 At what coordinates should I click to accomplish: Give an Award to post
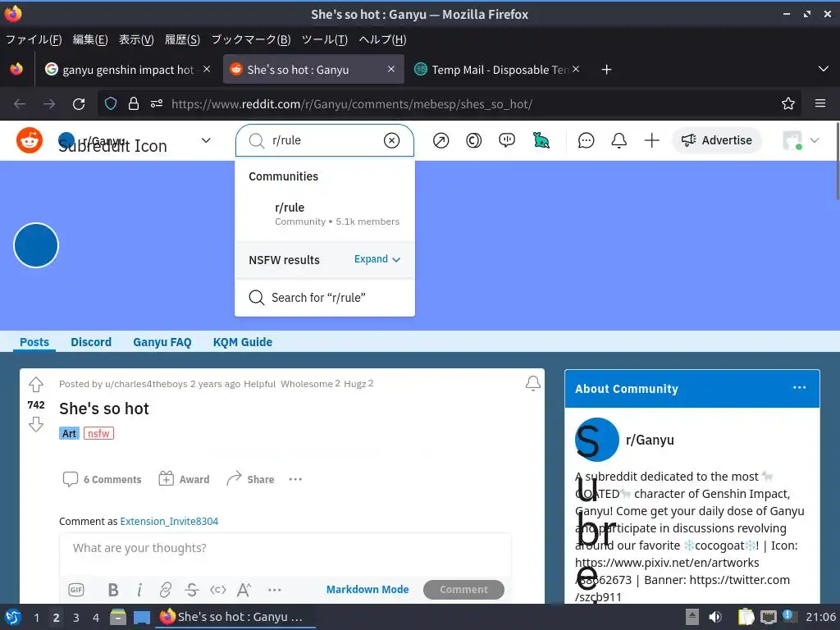click(184, 479)
